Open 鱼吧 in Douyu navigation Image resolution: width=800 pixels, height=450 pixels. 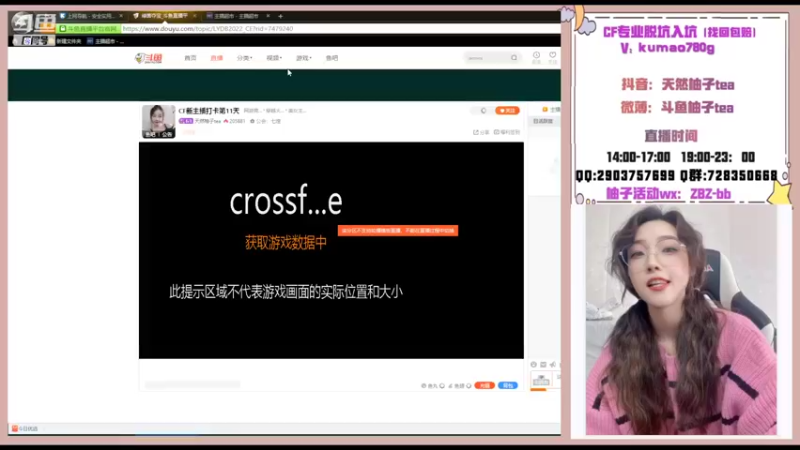coord(332,58)
